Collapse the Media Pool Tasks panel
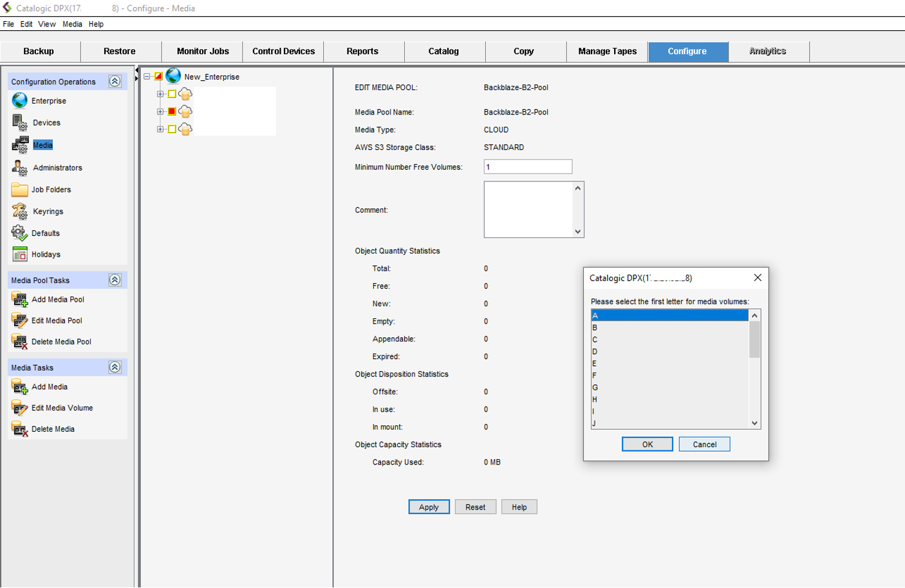 (x=115, y=280)
